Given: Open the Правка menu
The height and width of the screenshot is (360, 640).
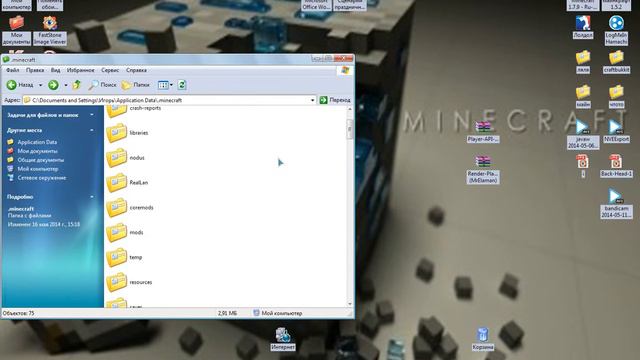Looking at the screenshot, I should [x=35, y=70].
